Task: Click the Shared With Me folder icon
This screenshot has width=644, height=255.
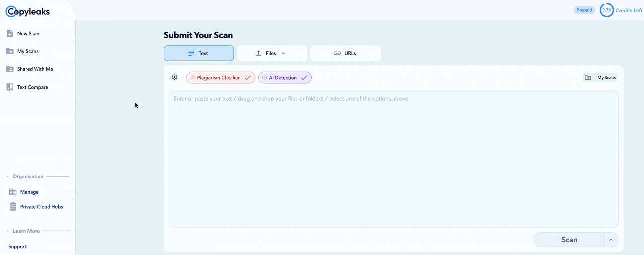Action: (x=10, y=69)
